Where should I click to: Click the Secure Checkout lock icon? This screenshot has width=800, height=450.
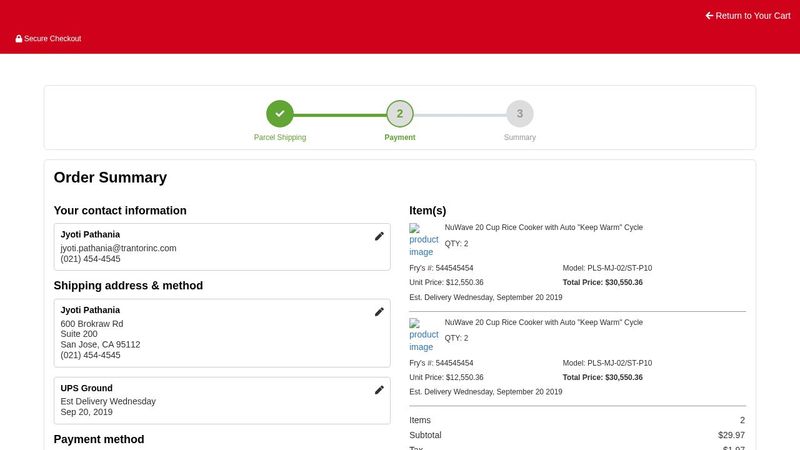tap(19, 39)
